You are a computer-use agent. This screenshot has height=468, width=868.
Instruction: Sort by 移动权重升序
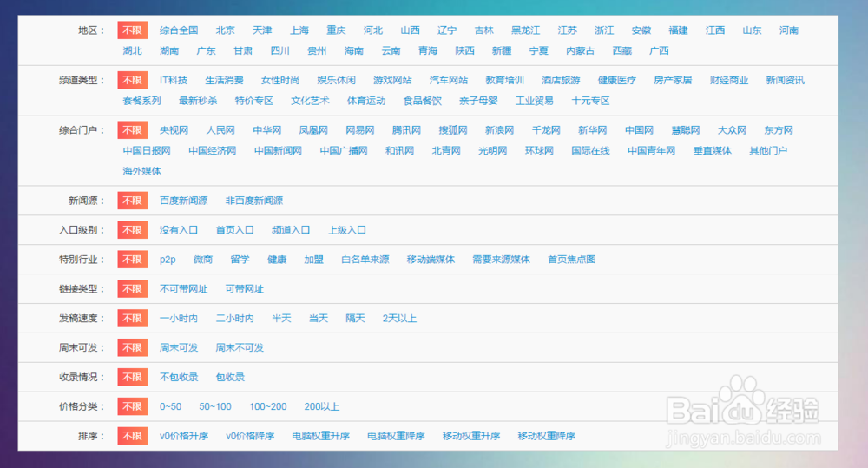click(x=471, y=435)
